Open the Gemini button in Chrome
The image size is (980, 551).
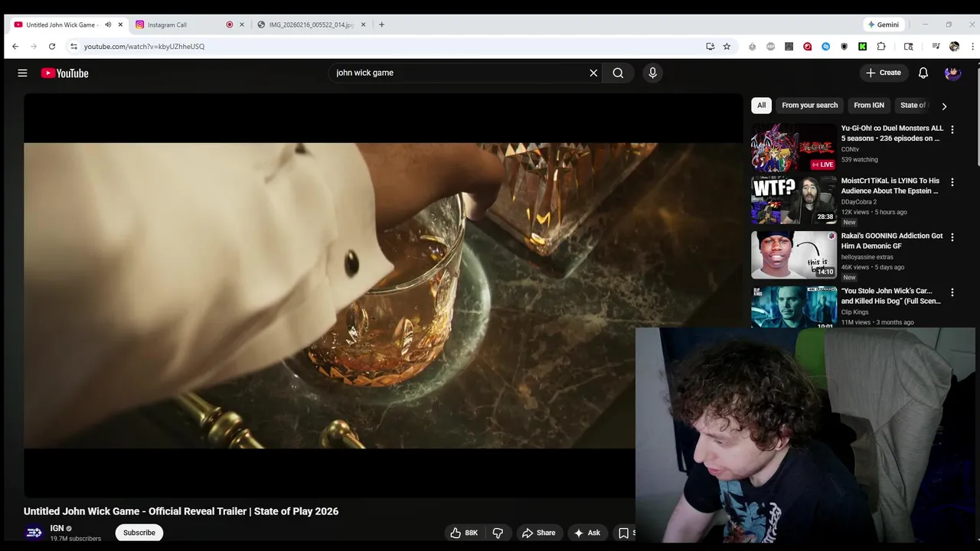click(883, 24)
